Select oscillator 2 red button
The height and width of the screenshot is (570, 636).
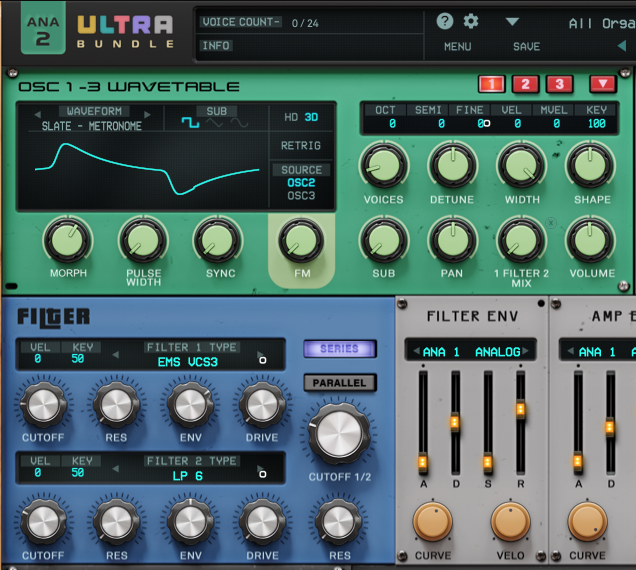tap(526, 84)
